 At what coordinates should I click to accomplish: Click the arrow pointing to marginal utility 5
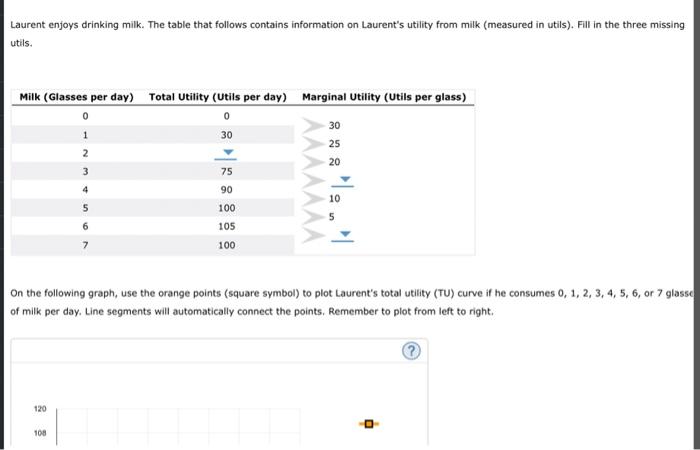[x=313, y=217]
